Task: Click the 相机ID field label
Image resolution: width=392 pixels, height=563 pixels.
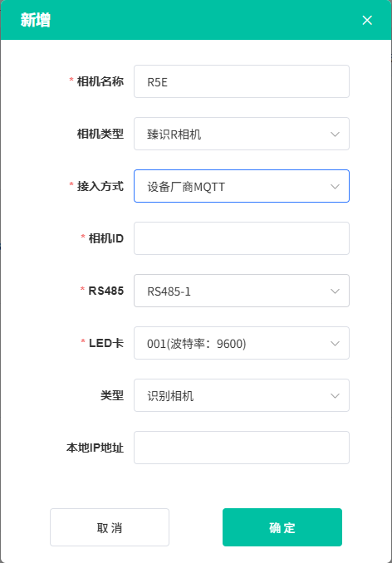Action: click(x=106, y=238)
